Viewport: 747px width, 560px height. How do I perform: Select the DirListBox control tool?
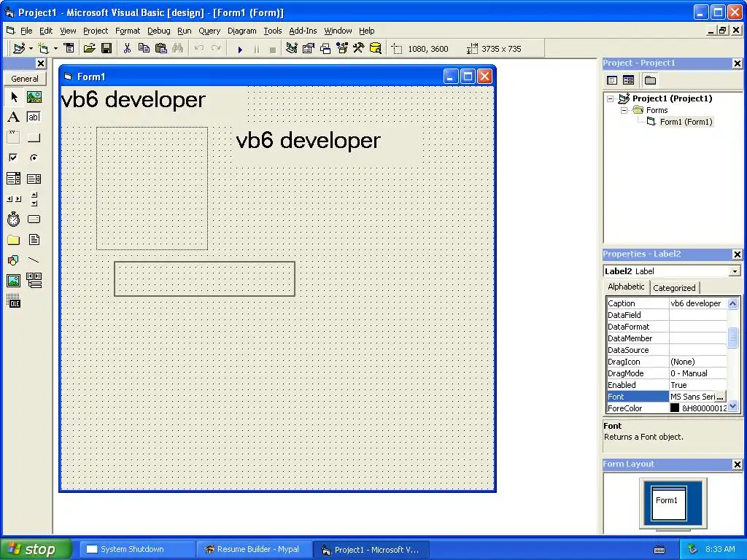click(x=14, y=239)
